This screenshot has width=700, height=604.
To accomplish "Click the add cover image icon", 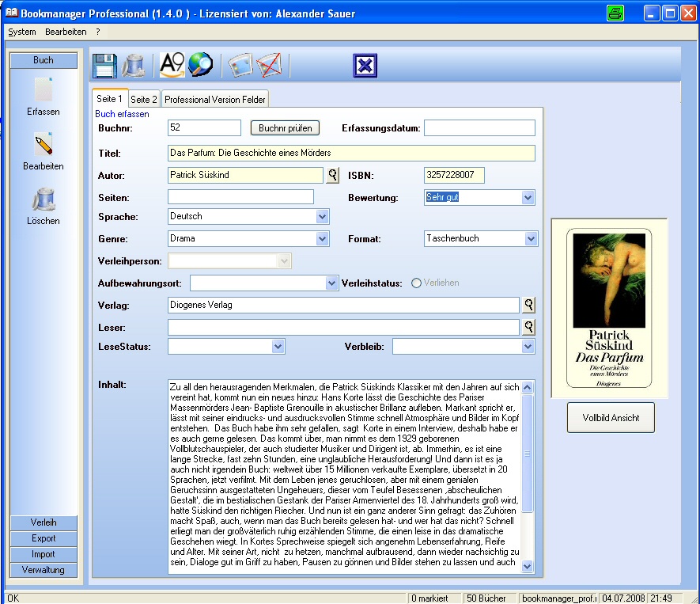I will click(x=240, y=65).
